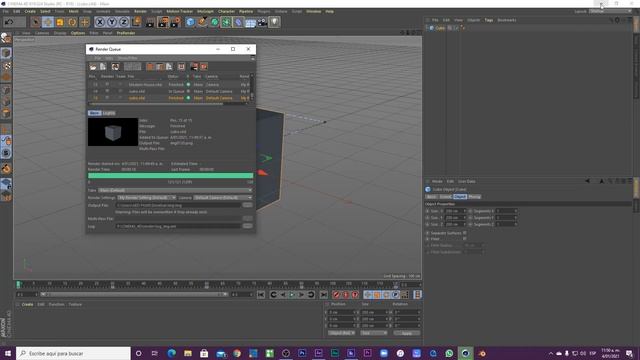The image size is (640, 360).
Task: Open the ProRender viewport menu
Action: (126, 33)
